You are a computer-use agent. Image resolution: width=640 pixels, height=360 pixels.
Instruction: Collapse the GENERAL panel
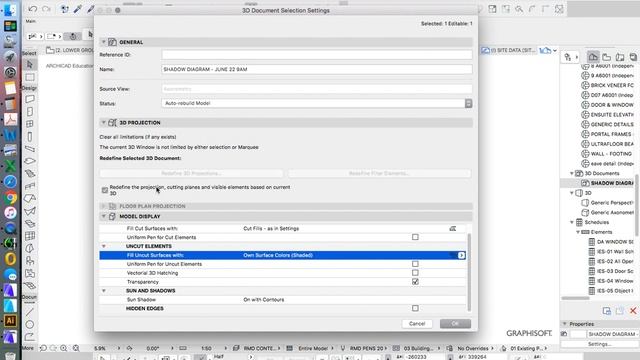[x=104, y=42]
